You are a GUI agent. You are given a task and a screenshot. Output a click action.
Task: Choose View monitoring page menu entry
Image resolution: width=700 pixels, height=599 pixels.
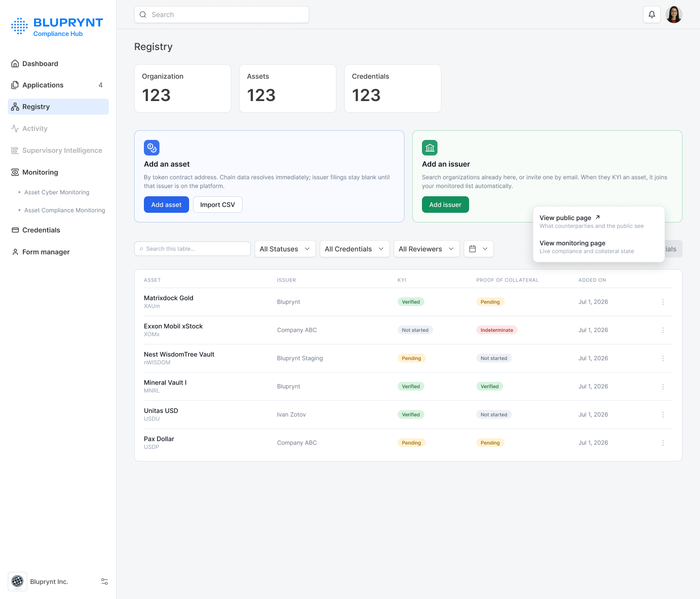tap(599, 247)
